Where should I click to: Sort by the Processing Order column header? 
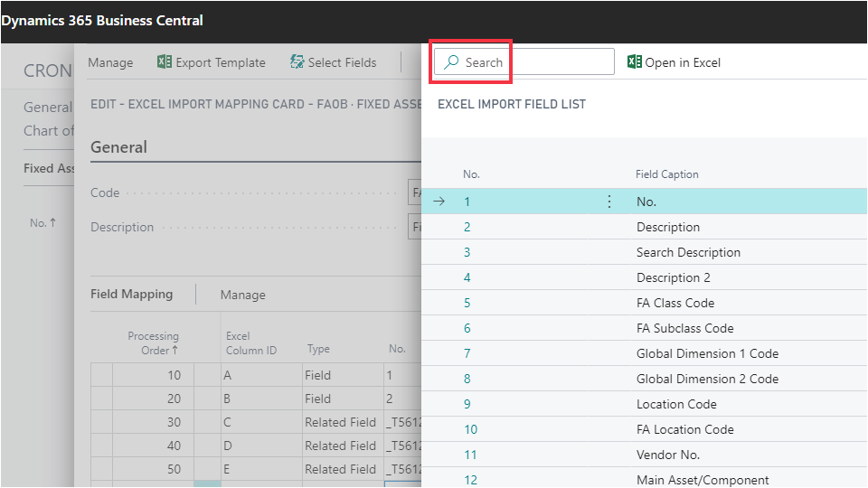tap(154, 343)
